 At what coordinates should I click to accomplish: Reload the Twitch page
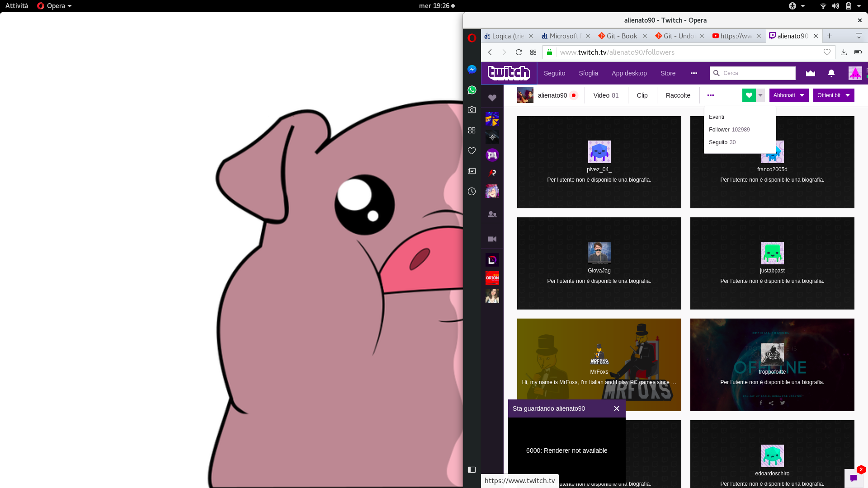pyautogui.click(x=519, y=52)
